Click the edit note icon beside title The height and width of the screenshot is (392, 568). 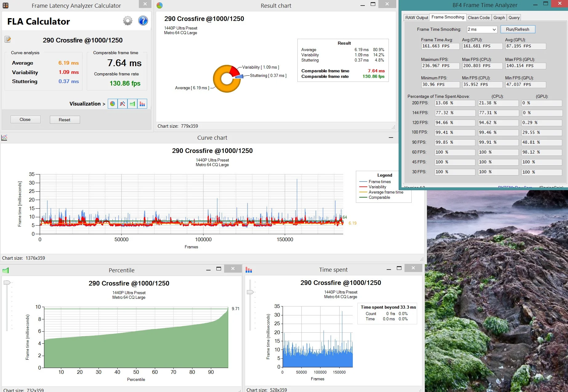pyautogui.click(x=8, y=39)
